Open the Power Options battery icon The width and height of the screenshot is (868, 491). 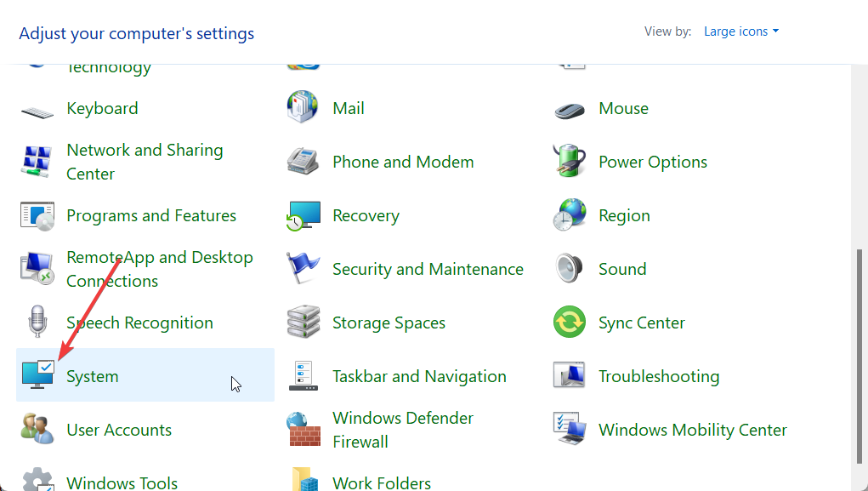pyautogui.click(x=569, y=162)
